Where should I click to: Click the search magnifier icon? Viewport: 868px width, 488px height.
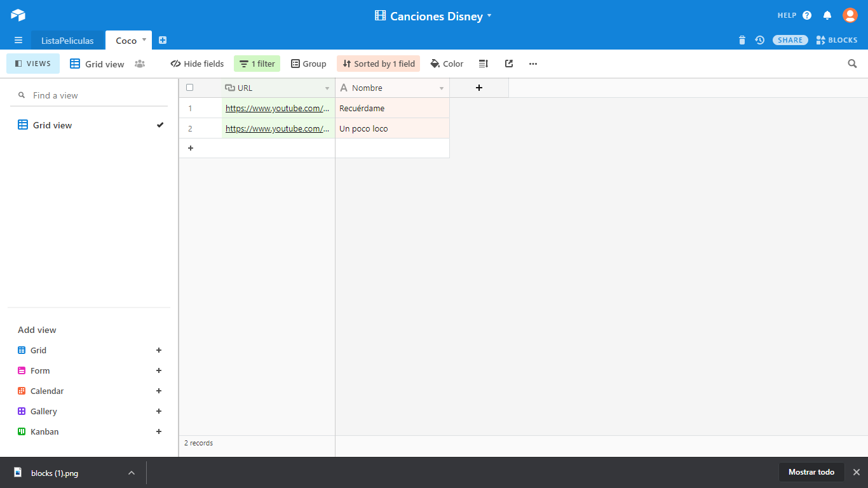click(x=852, y=64)
